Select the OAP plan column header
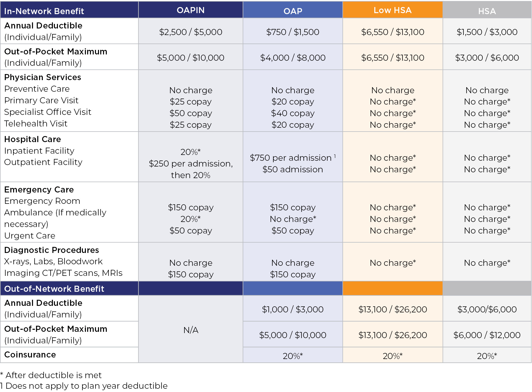Screen dimensions: 532x392 point(292,11)
